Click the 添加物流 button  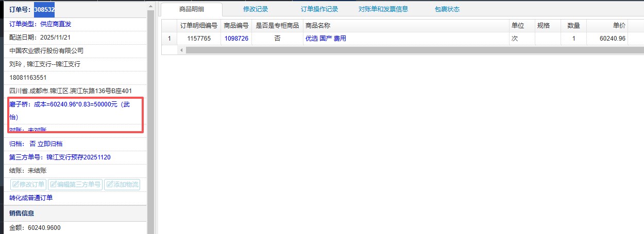(x=122, y=185)
